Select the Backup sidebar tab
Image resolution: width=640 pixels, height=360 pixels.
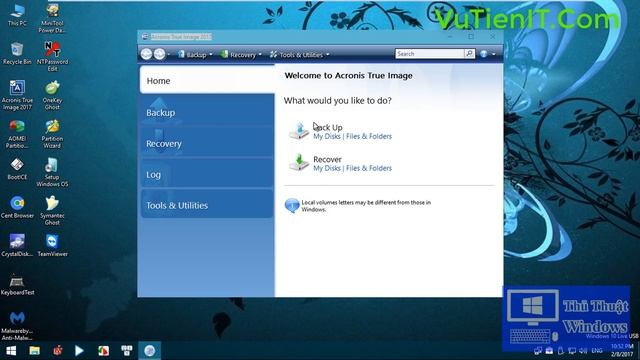click(207, 112)
